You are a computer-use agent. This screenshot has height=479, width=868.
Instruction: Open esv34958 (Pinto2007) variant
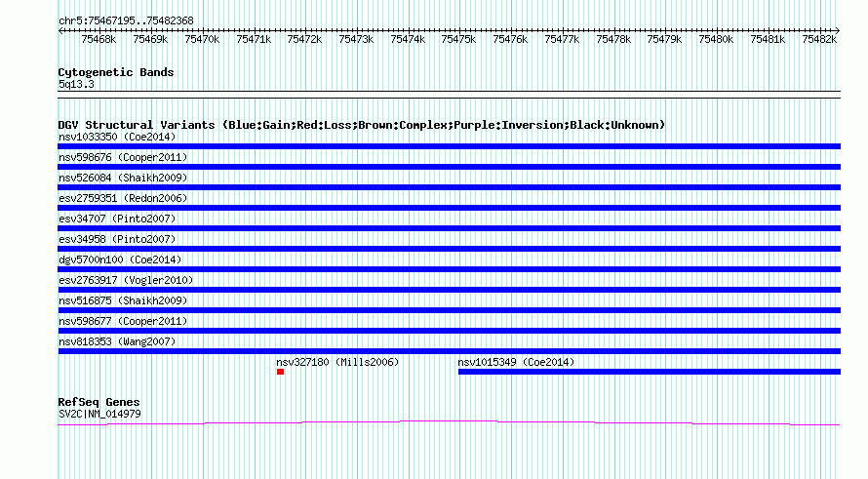(117, 239)
